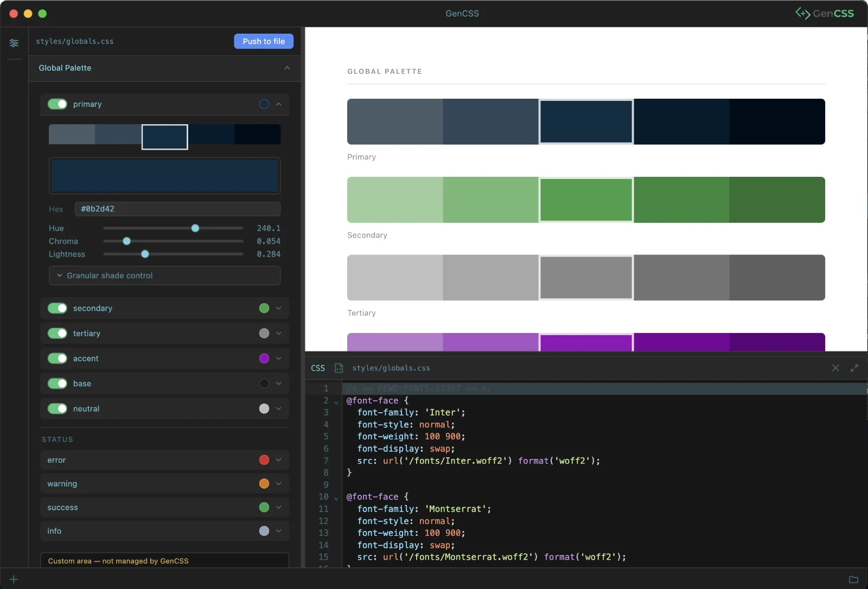Click the base dark color dot

[264, 383]
